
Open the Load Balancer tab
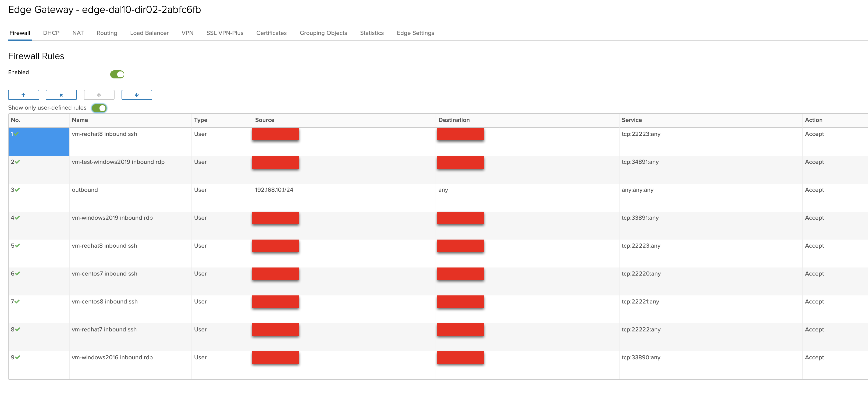pos(149,33)
